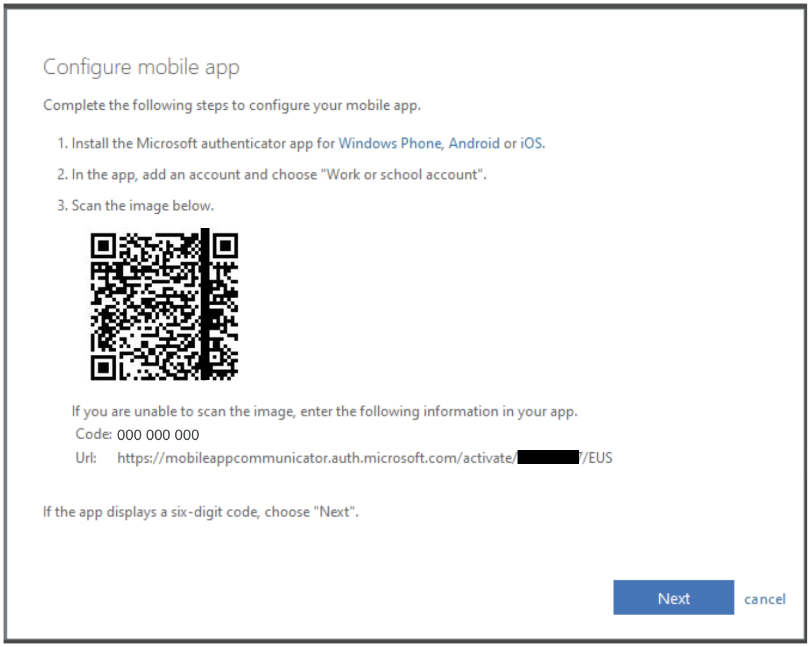Viewport: 812px width, 647px height.
Task: Click the bottom-left QR finder square
Action: [x=103, y=367]
